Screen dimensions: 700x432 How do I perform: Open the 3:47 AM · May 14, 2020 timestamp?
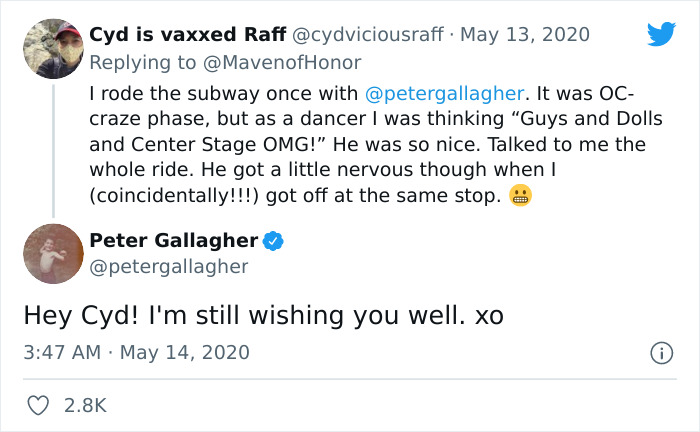[x=137, y=353]
